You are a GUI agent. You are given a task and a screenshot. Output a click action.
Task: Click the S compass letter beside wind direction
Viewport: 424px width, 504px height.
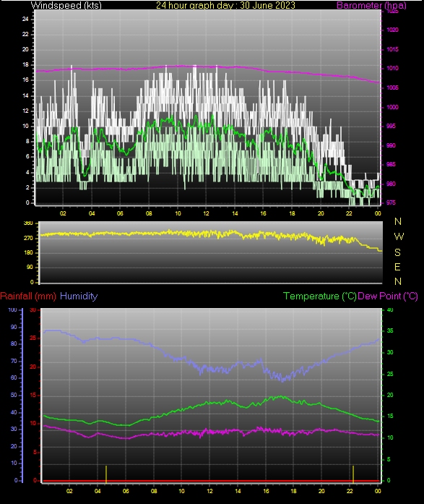[x=397, y=252]
